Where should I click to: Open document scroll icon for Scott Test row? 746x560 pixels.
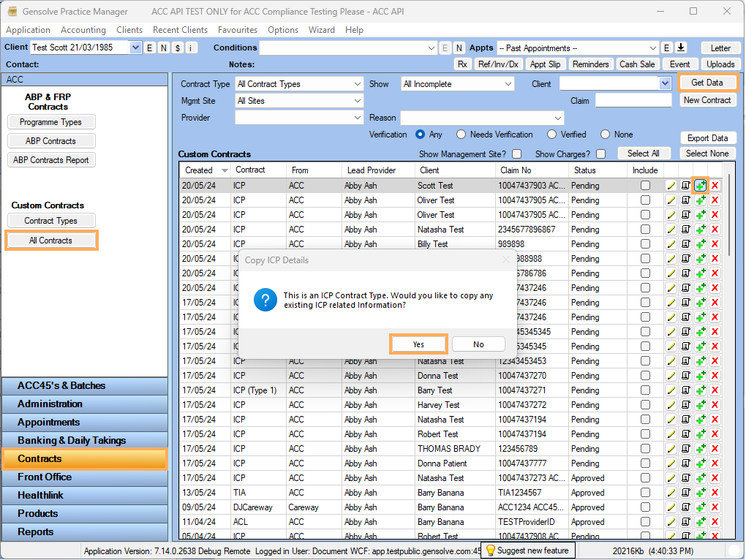click(685, 186)
